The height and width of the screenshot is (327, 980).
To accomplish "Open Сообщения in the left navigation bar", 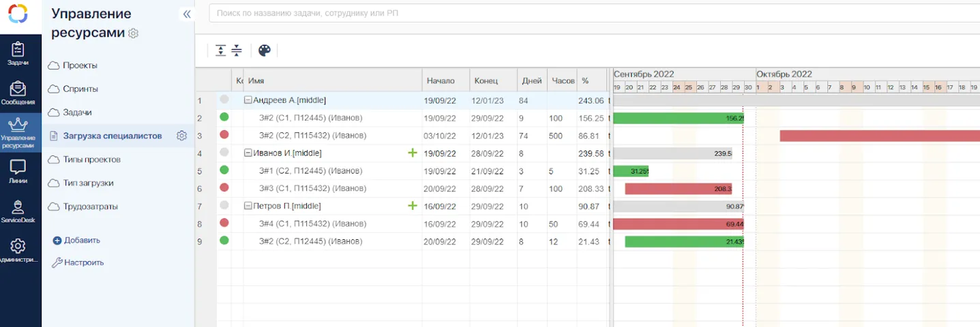I will pyautogui.click(x=18, y=93).
